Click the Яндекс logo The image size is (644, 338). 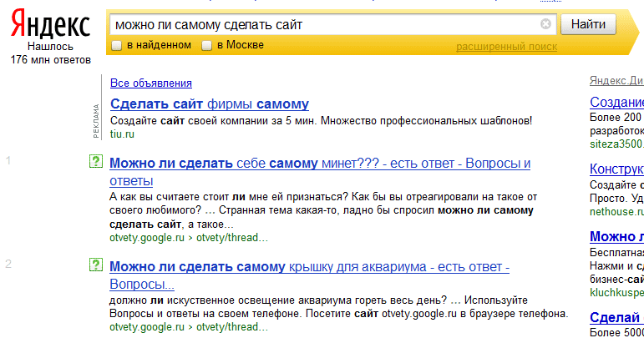50,24
